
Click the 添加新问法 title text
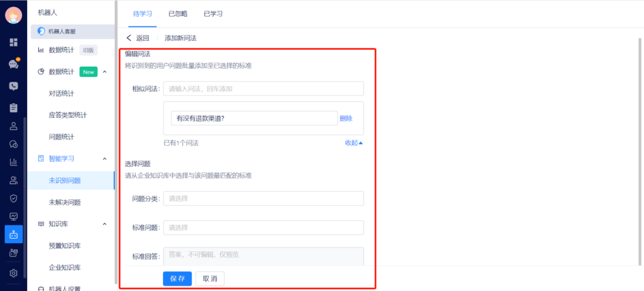point(180,38)
